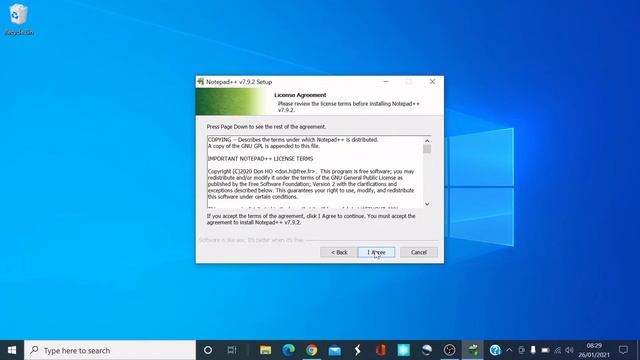Open OBS Studio from the taskbar
Screen dimensions: 640x360
[x=449, y=350]
